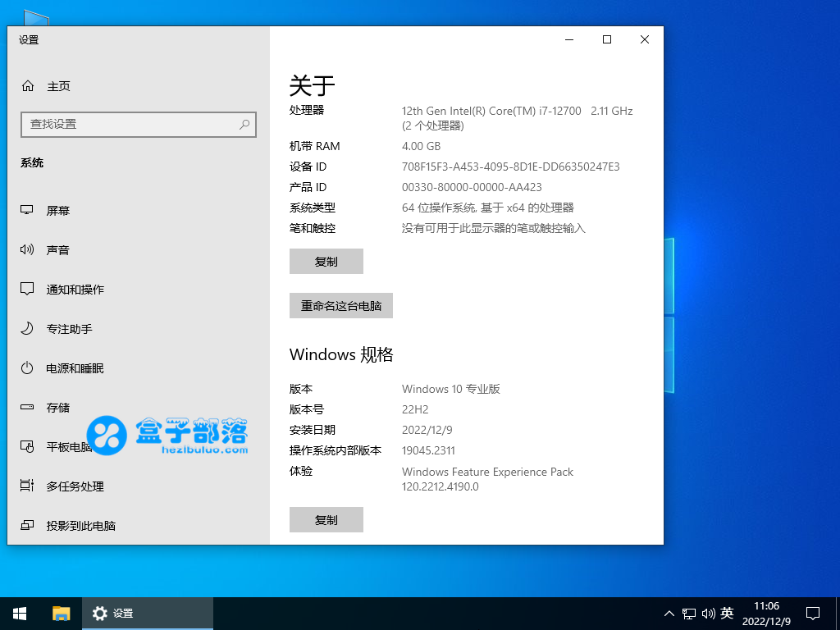Go to 主页 label in sidebar
This screenshot has height=630, width=840.
(x=58, y=86)
